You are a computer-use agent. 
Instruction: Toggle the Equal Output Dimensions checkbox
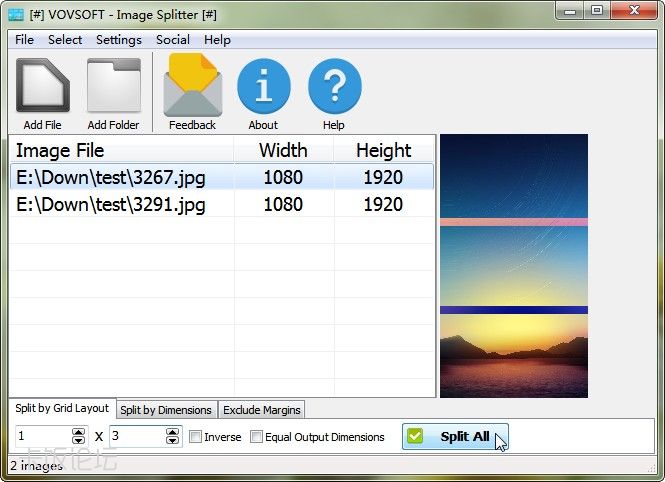(257, 437)
